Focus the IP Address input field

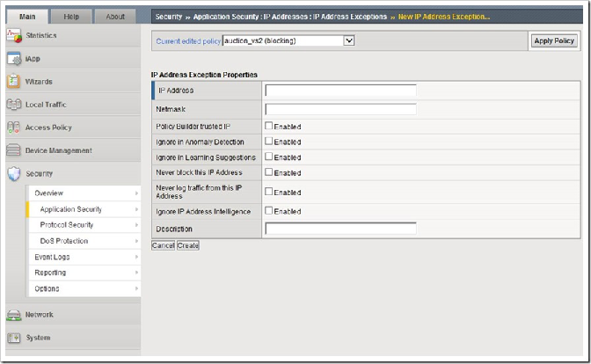tap(340, 91)
